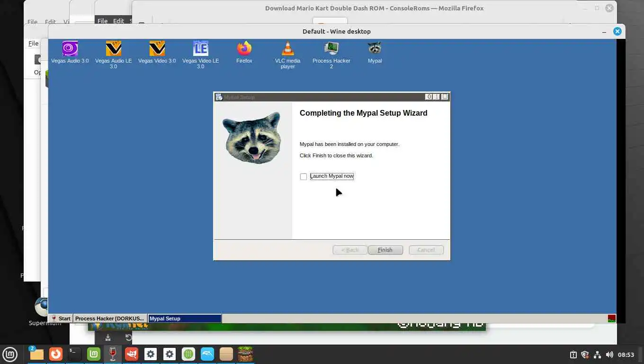Click the first gear icon in the panel

(x=151, y=354)
